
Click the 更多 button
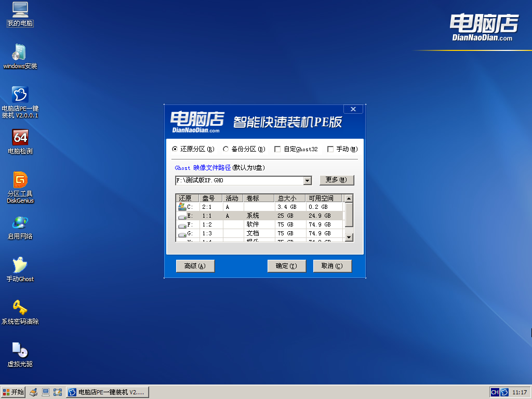coord(337,180)
